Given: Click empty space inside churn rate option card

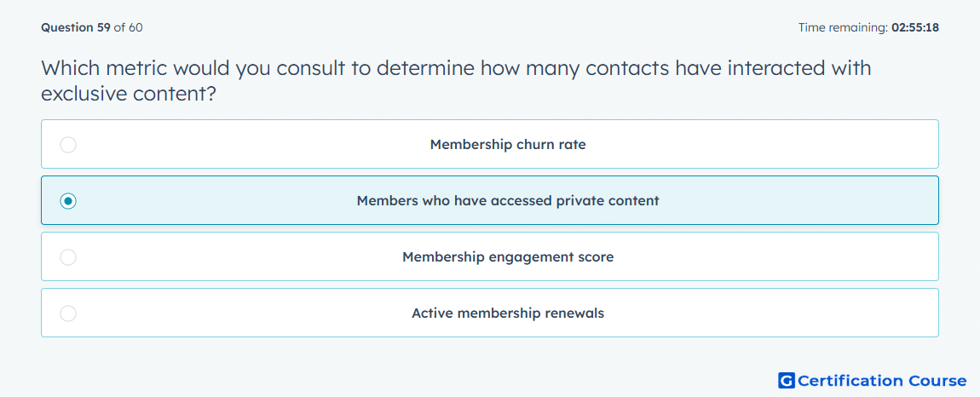Looking at the screenshot, I should [781, 145].
